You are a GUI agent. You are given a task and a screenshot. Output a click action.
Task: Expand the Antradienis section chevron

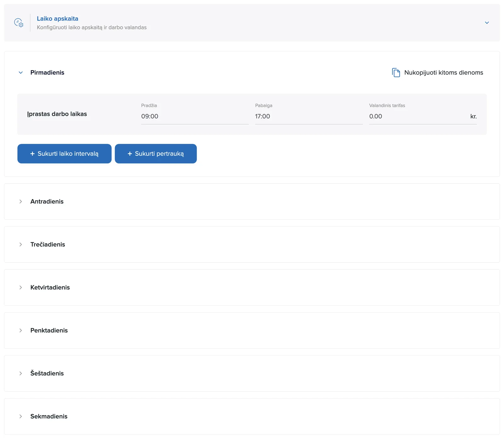(20, 201)
